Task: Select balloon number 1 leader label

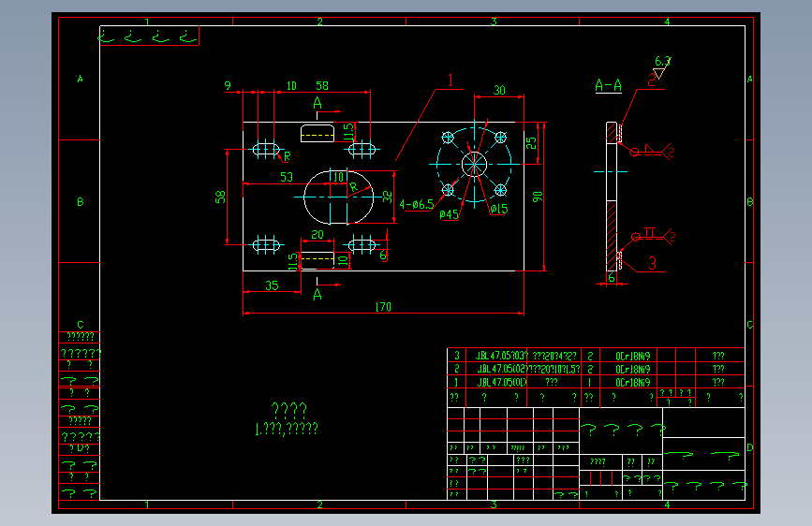Action: pos(450,80)
